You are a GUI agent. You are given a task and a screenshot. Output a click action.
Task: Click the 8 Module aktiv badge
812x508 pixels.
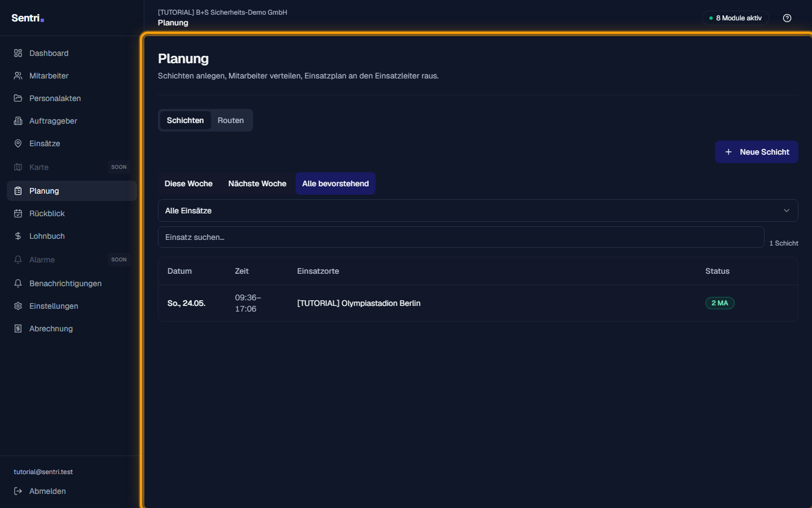pyautogui.click(x=735, y=18)
